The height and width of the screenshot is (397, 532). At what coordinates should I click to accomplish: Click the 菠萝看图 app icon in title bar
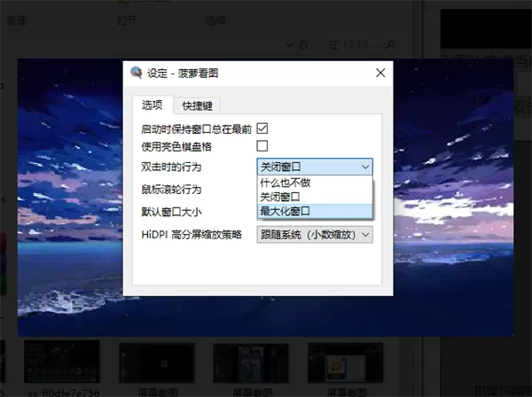point(137,73)
